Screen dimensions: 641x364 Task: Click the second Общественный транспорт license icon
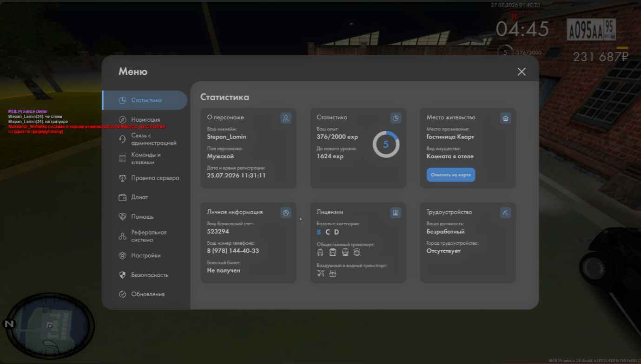coord(333,253)
